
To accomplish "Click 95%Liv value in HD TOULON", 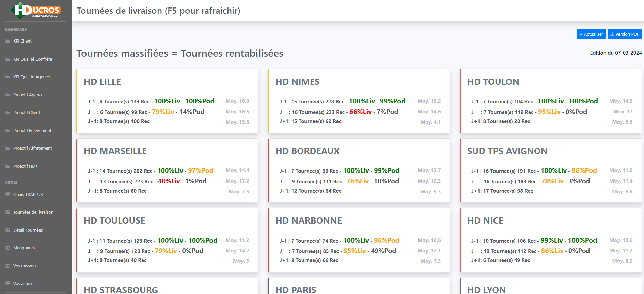I will pyautogui.click(x=549, y=112).
